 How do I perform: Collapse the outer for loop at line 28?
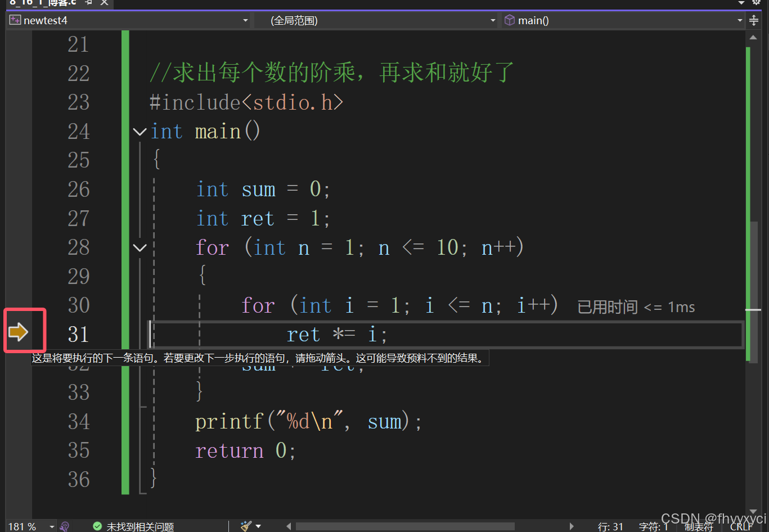[140, 248]
